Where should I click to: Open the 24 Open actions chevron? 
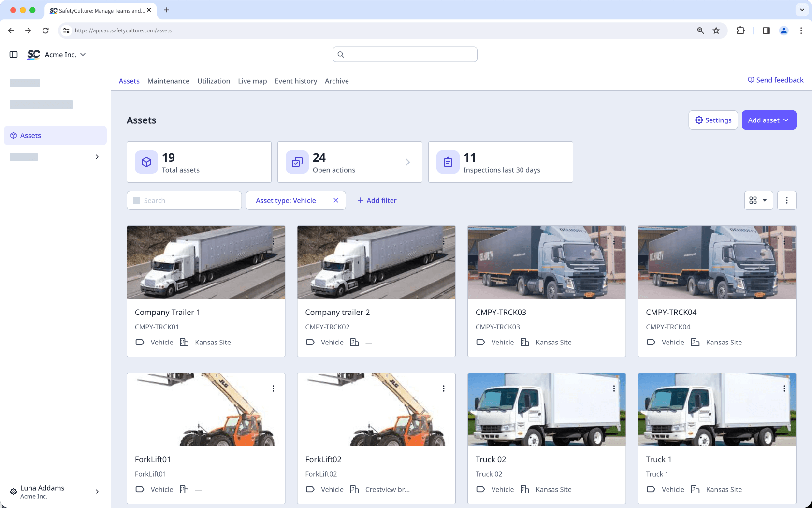(407, 162)
